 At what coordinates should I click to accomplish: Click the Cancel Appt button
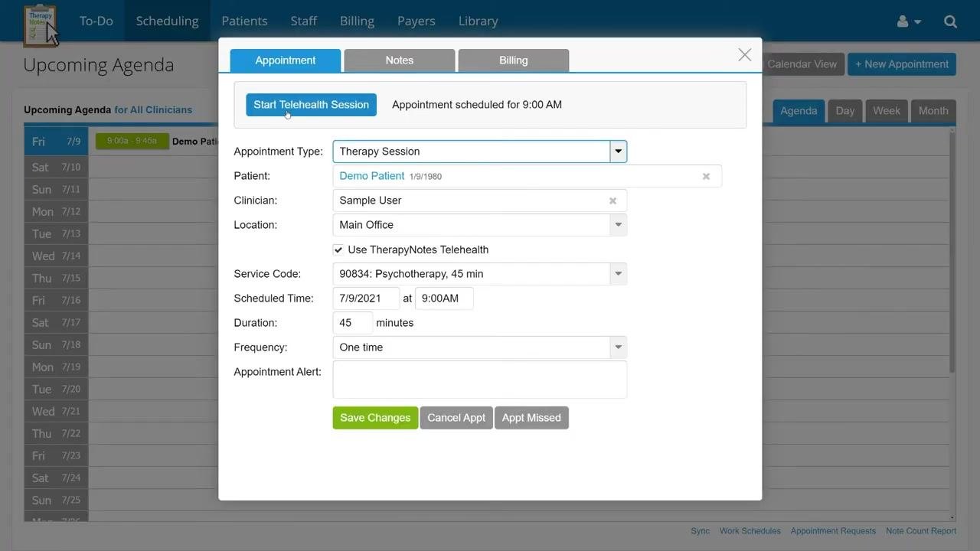pos(456,418)
